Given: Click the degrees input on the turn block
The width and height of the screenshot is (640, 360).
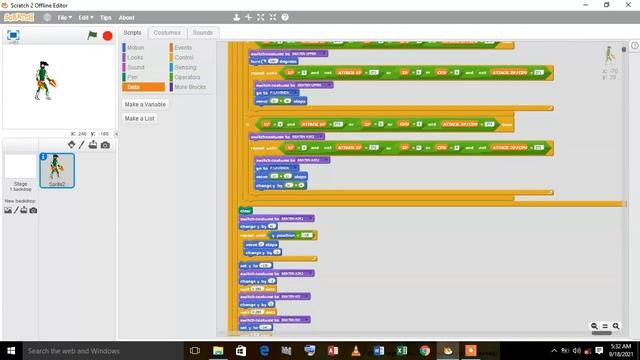Looking at the screenshot, I should [x=273, y=61].
